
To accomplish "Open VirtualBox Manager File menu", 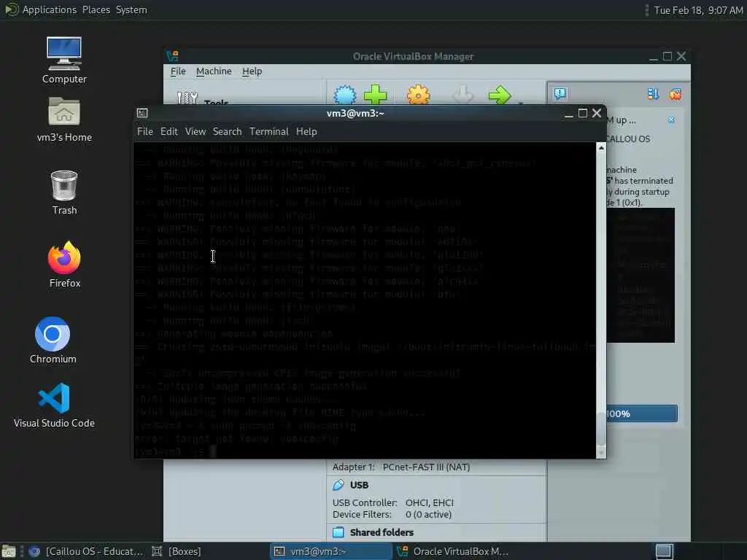I will coord(178,71).
